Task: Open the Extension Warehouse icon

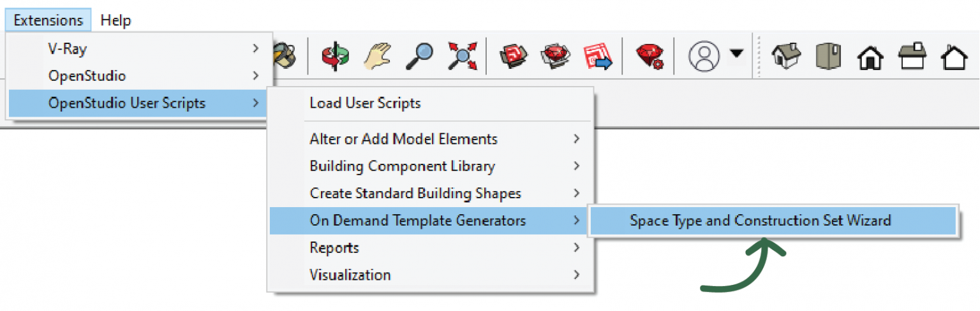Action: pyautogui.click(x=554, y=56)
